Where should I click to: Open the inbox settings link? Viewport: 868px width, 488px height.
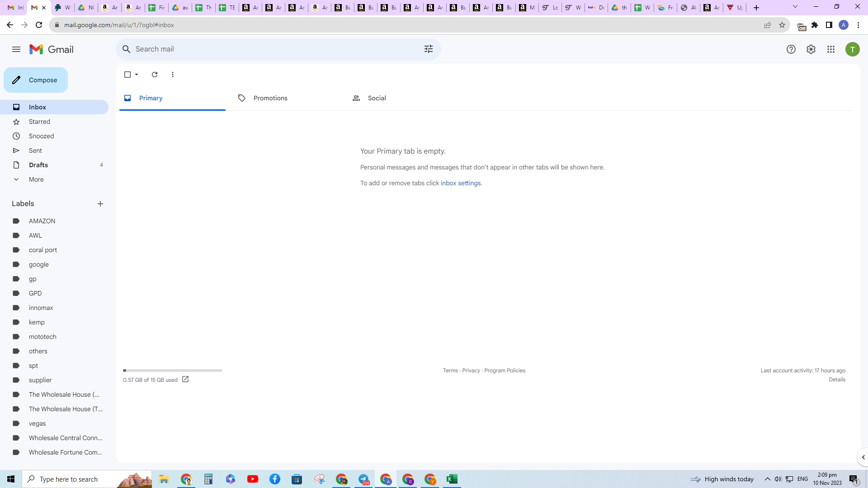pos(461,183)
